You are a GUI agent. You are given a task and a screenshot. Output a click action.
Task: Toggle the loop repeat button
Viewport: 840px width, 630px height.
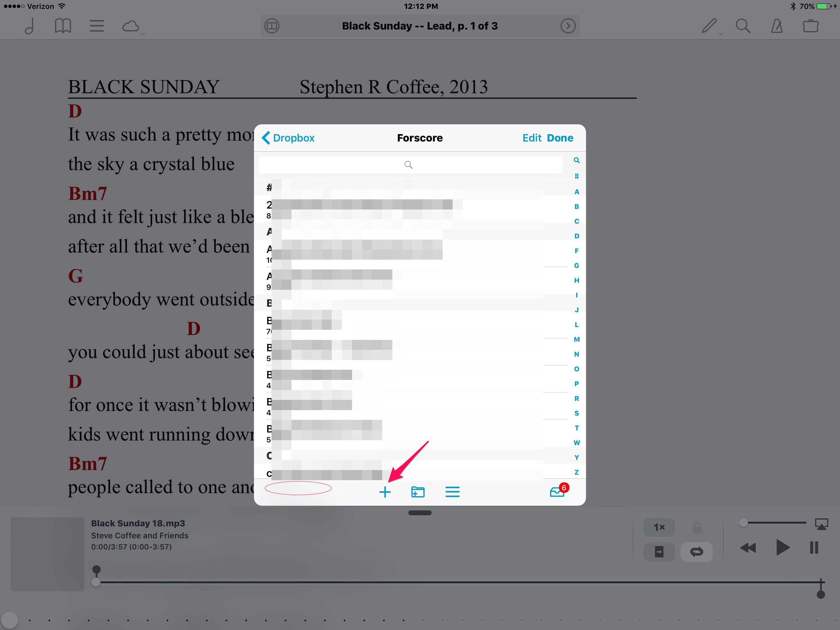[x=696, y=551]
